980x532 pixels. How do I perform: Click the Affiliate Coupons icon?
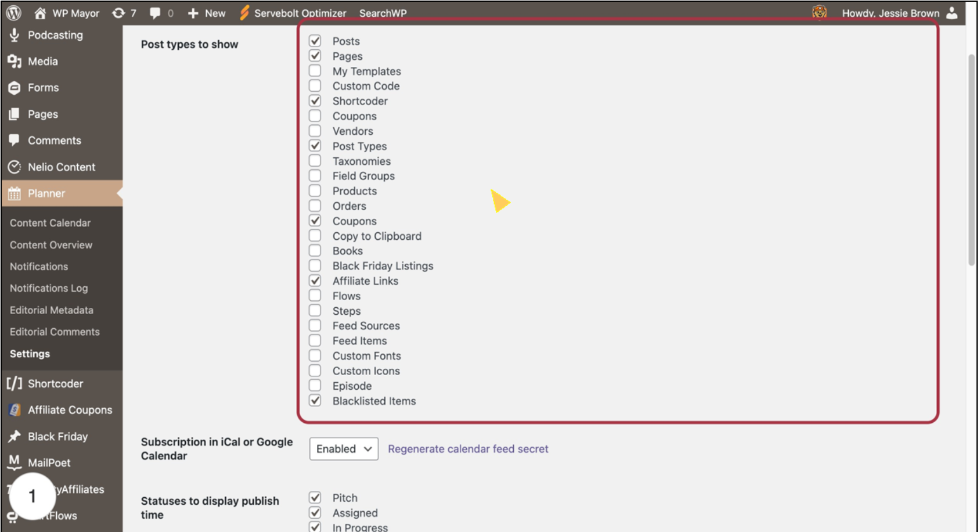(15, 410)
